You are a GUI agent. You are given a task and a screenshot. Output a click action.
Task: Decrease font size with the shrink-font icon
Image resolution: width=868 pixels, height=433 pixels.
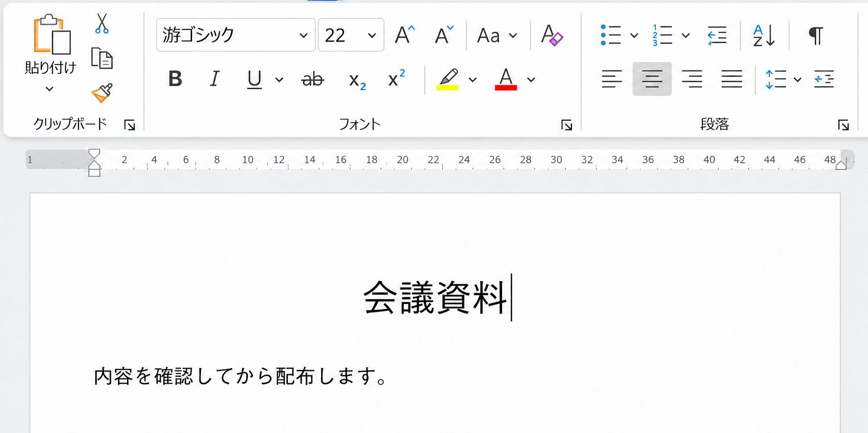[x=444, y=35]
